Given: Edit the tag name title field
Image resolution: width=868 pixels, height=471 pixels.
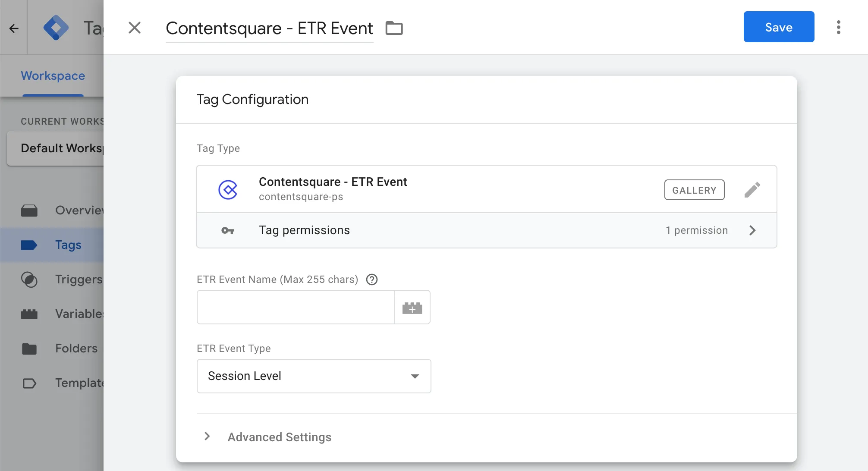Looking at the screenshot, I should (x=269, y=28).
